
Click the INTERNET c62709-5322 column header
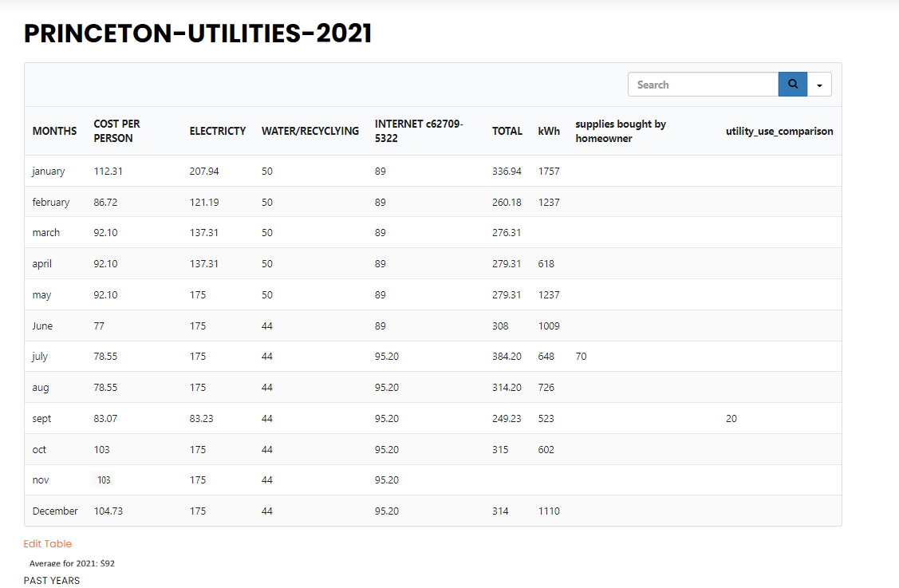pyautogui.click(x=419, y=131)
